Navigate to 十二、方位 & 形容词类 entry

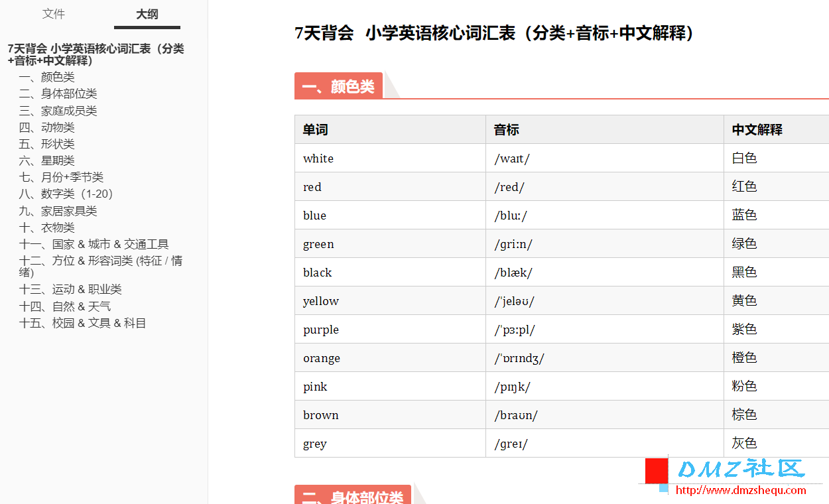click(x=100, y=266)
